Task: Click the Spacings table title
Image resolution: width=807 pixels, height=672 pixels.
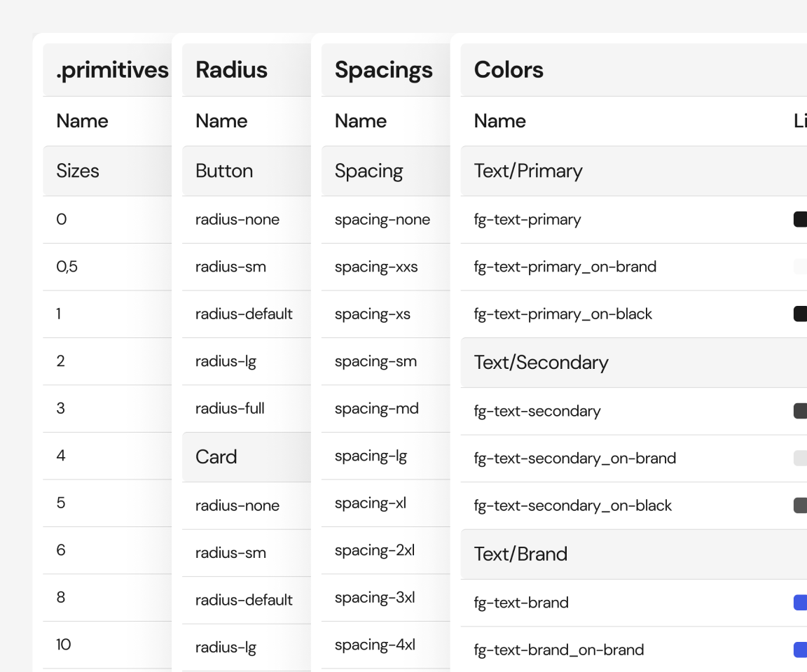Action: click(x=383, y=71)
